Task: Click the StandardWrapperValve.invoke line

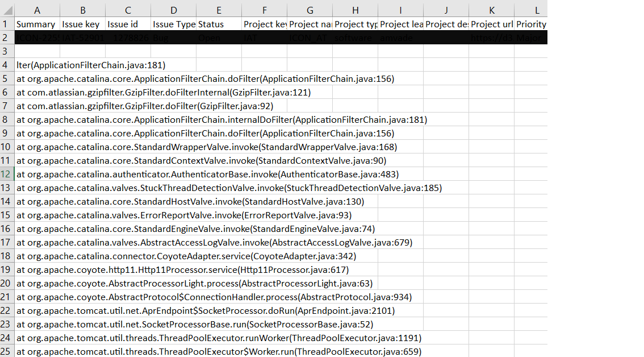Action: click(207, 147)
